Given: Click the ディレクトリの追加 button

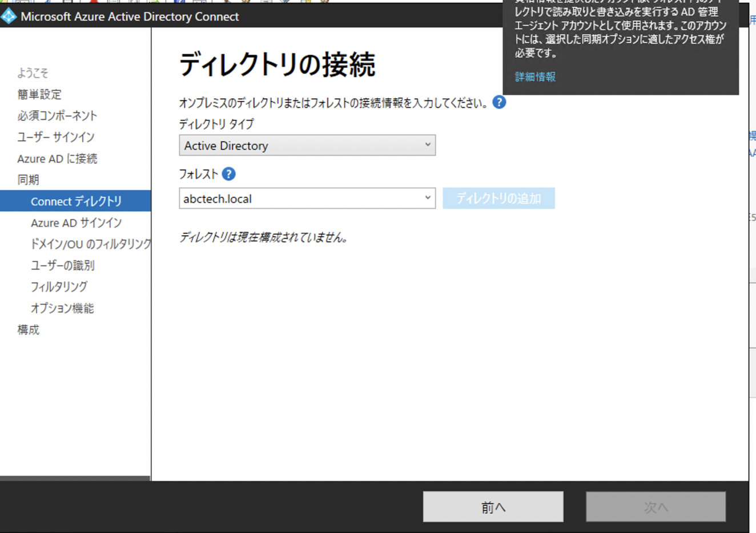Looking at the screenshot, I should coord(498,198).
